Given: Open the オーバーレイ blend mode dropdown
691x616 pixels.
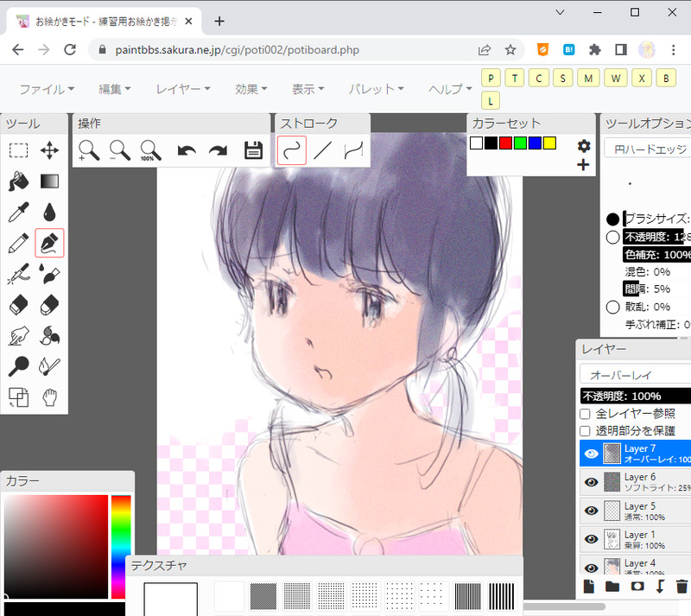Looking at the screenshot, I should [x=635, y=375].
